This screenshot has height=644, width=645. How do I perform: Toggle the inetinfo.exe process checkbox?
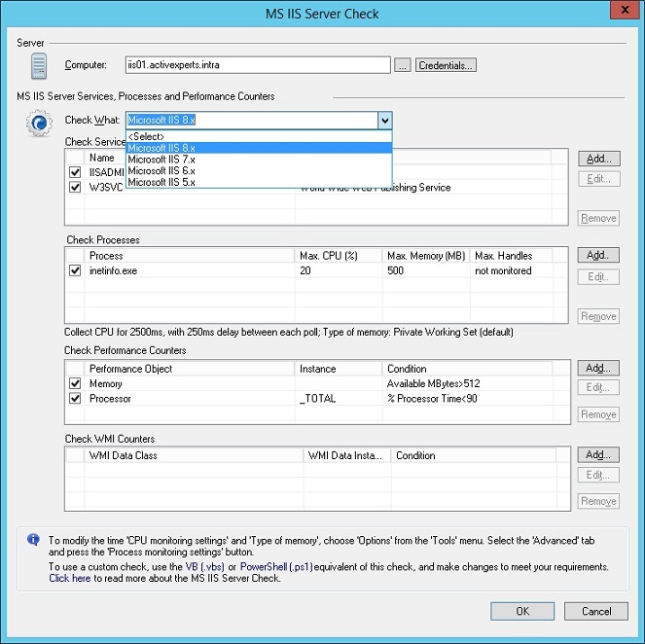click(75, 270)
